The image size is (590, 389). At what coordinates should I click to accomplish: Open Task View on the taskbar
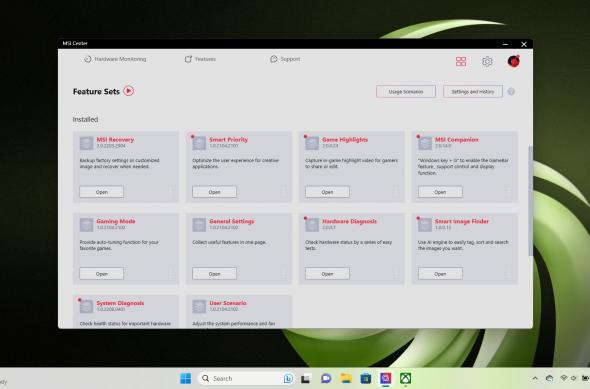click(x=305, y=379)
